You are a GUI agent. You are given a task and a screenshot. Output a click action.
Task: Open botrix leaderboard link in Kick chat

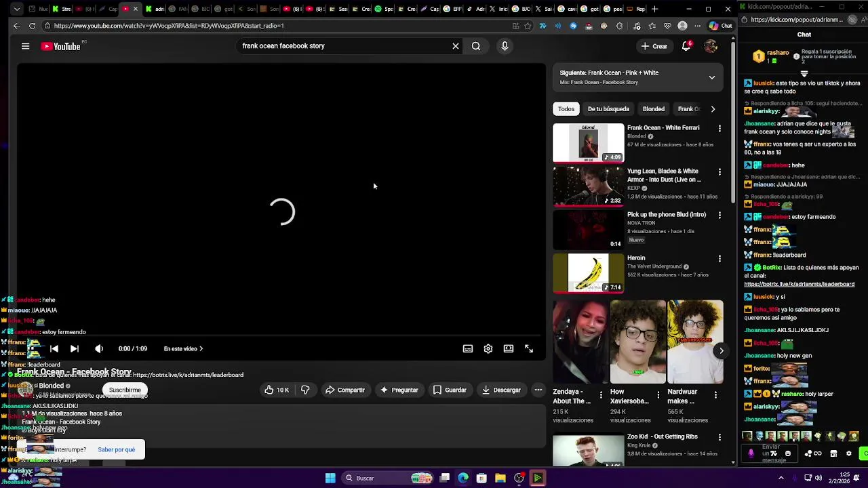[799, 284]
